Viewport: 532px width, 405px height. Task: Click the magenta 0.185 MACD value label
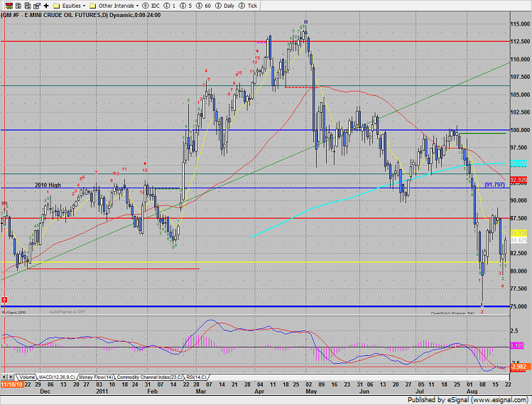[x=517, y=345]
